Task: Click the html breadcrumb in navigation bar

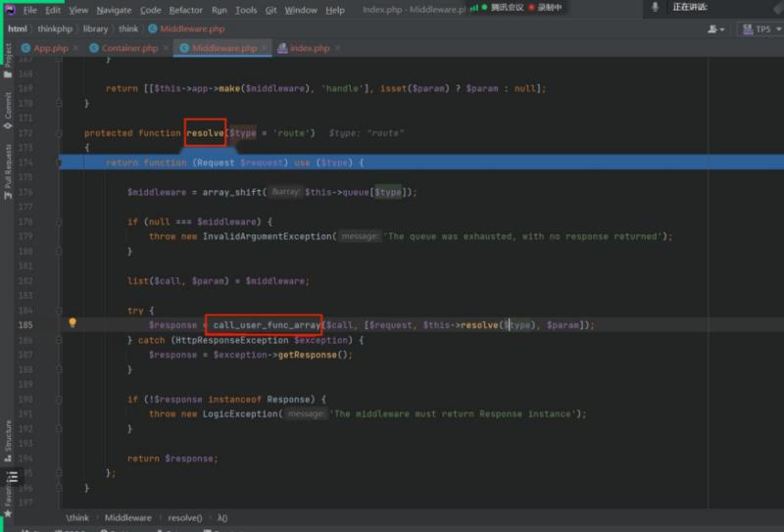Action: 18,29
